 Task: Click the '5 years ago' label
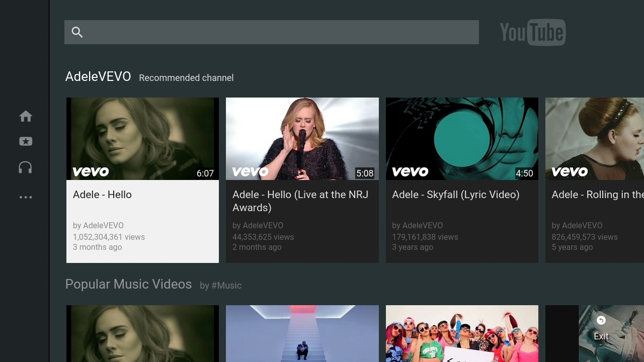coord(572,247)
